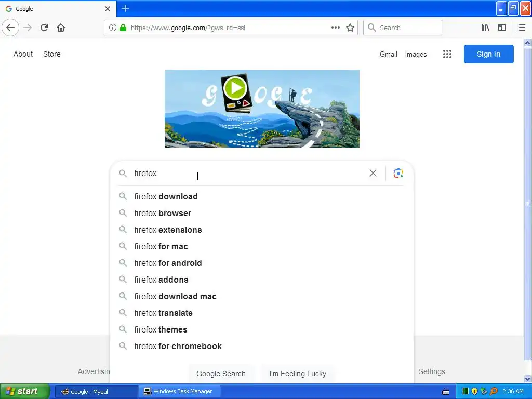The image size is (532, 399).
Task: Click the yellow security shield tray icon
Action: 475,391
